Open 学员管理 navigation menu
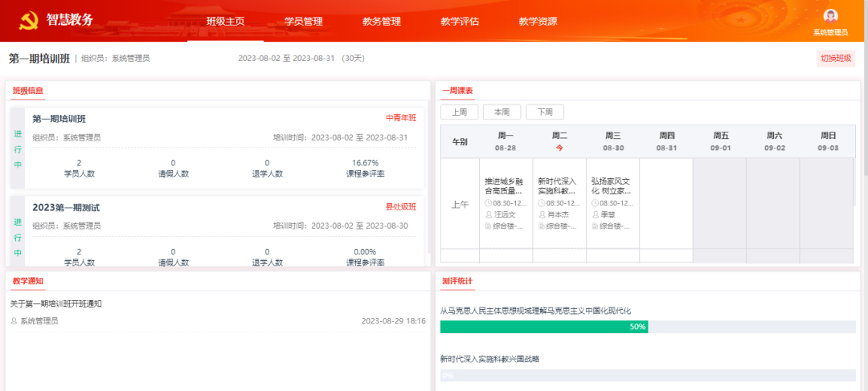 (303, 22)
